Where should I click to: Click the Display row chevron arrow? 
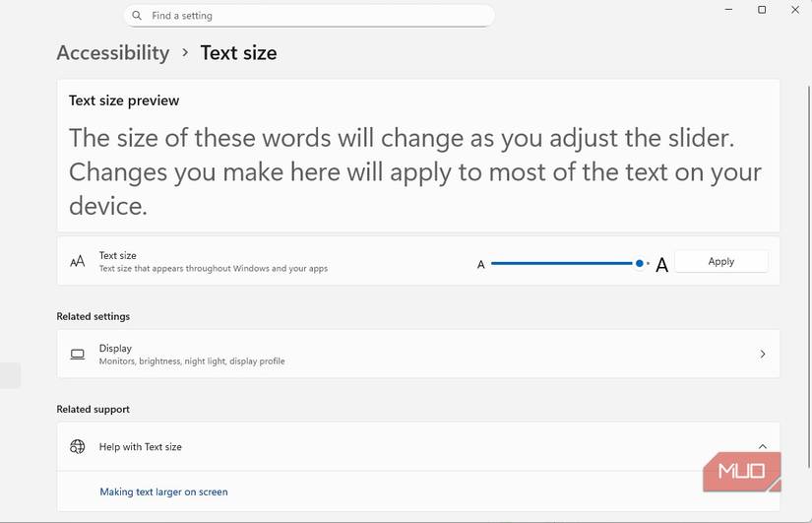(x=762, y=354)
